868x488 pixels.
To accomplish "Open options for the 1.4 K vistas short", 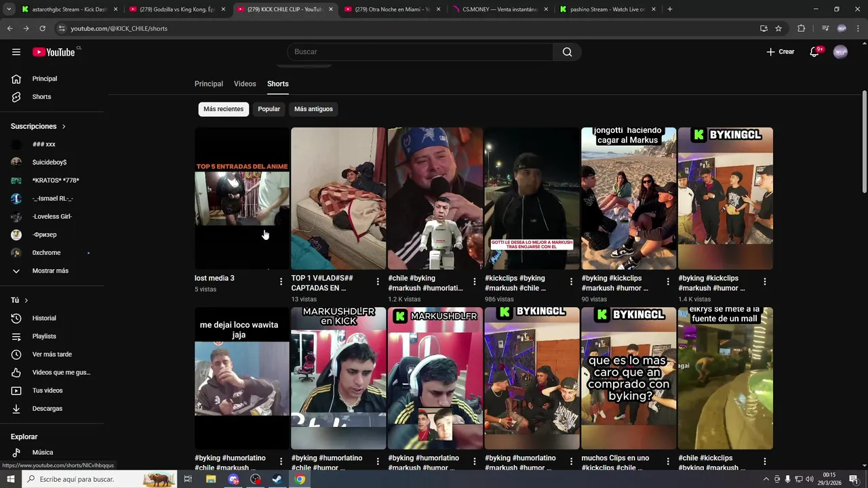I will point(765,281).
